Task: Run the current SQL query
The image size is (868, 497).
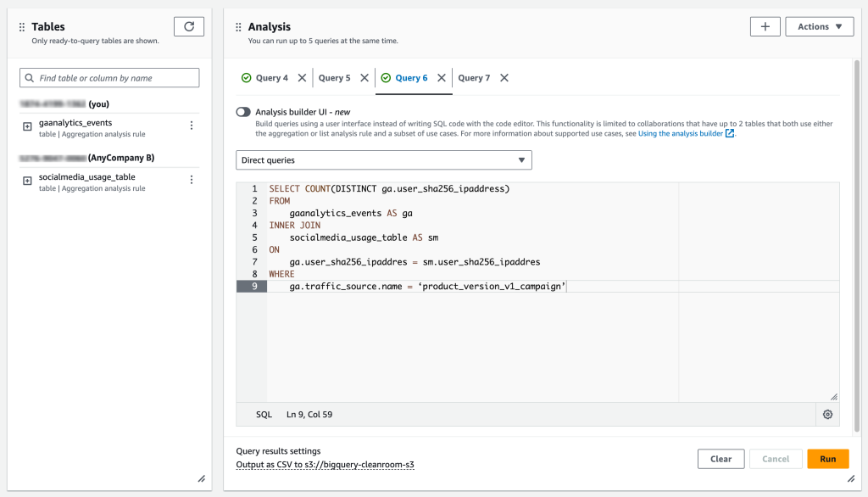Action: [x=827, y=458]
